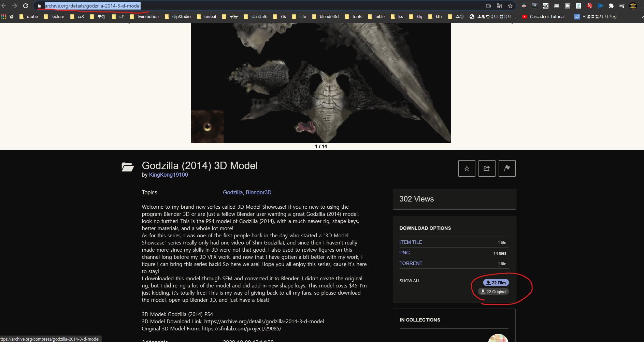
Task: Open the classtalk bookmark folder
Action: (255, 16)
